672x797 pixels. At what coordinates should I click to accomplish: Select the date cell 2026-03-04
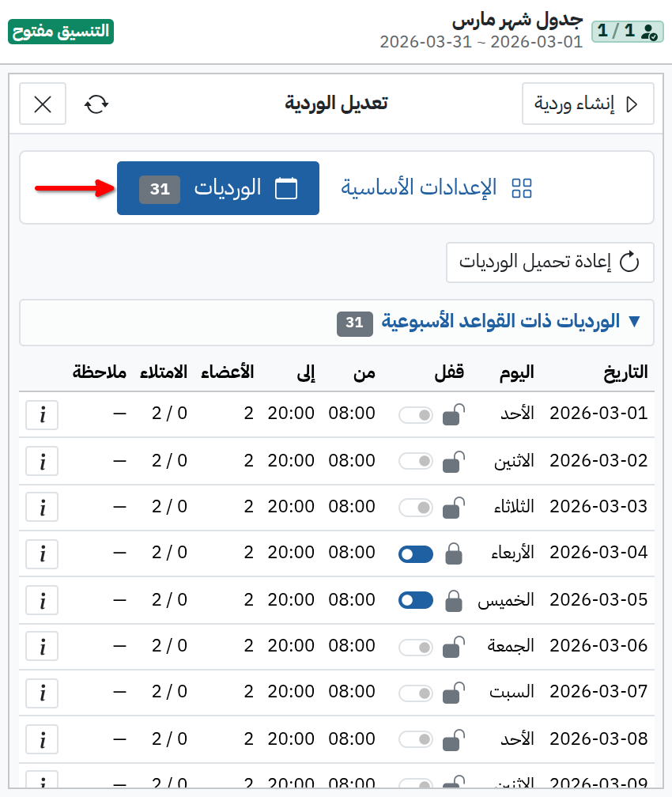[598, 553]
